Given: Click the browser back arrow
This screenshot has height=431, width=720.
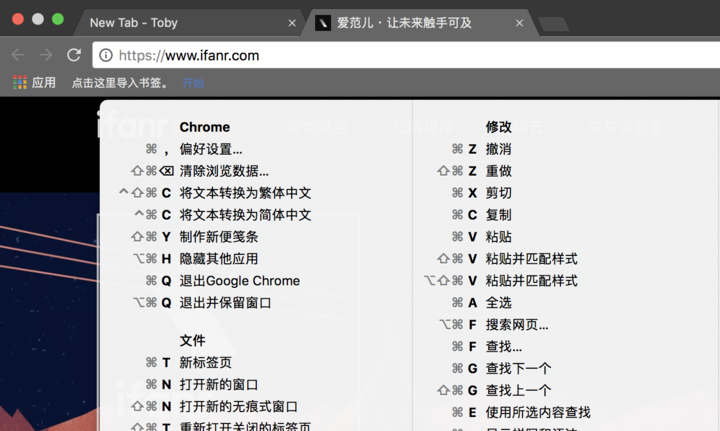Looking at the screenshot, I should (18, 55).
